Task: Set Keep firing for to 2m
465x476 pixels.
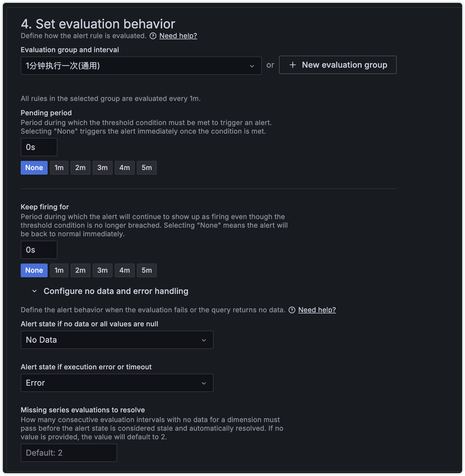Action: click(x=80, y=270)
